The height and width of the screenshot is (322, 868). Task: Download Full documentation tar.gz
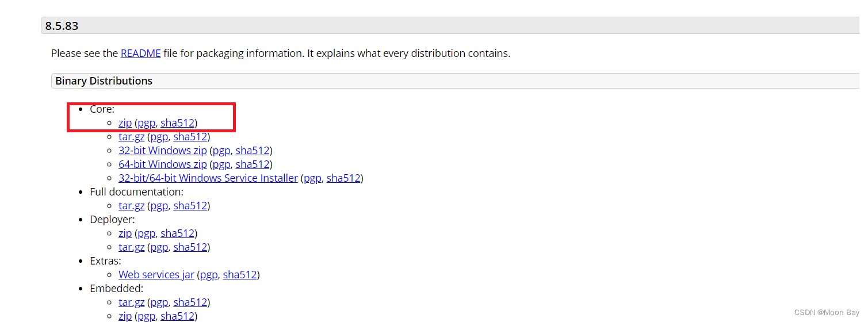click(x=131, y=206)
